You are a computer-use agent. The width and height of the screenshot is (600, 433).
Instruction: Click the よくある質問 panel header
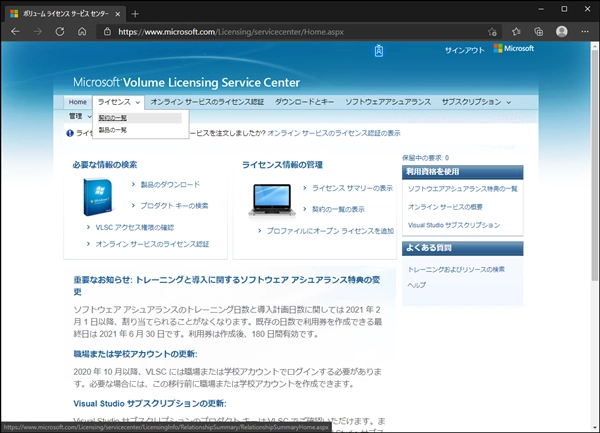pyautogui.click(x=463, y=248)
